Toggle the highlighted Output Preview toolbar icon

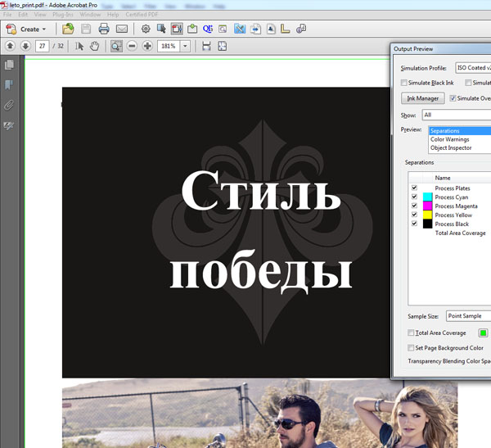(177, 29)
